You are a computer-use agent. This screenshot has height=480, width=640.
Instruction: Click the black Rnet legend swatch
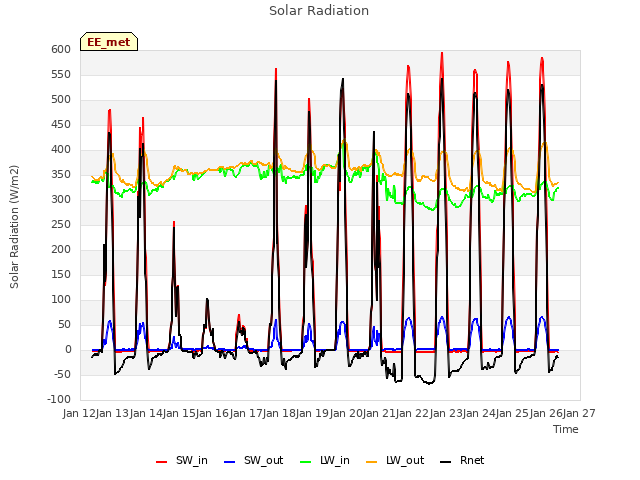tap(445, 462)
